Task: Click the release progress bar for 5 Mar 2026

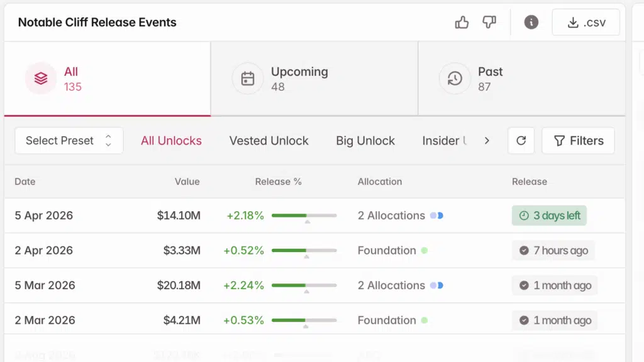Action: [304, 285]
